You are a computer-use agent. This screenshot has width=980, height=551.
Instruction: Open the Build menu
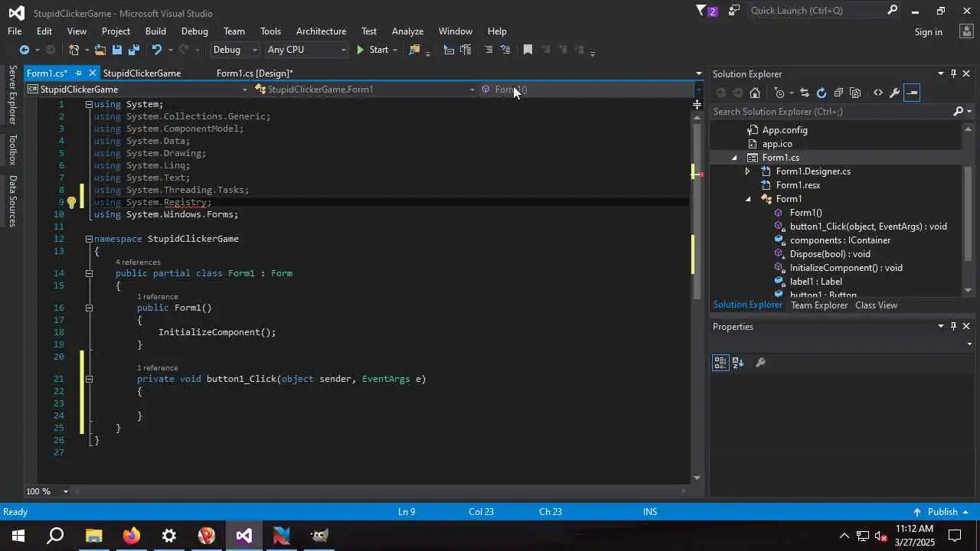pyautogui.click(x=155, y=31)
